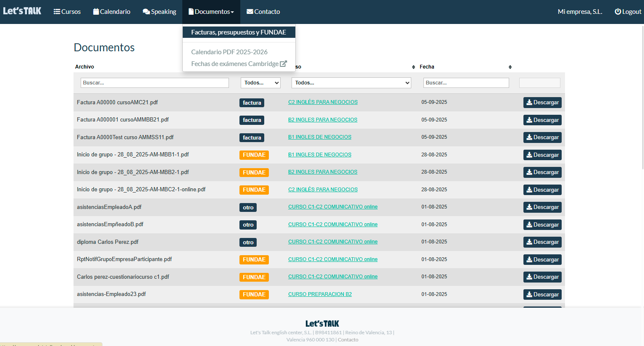Screen dimensions: 644x346
Task: Go to Speaking chat section
Action: pos(159,12)
